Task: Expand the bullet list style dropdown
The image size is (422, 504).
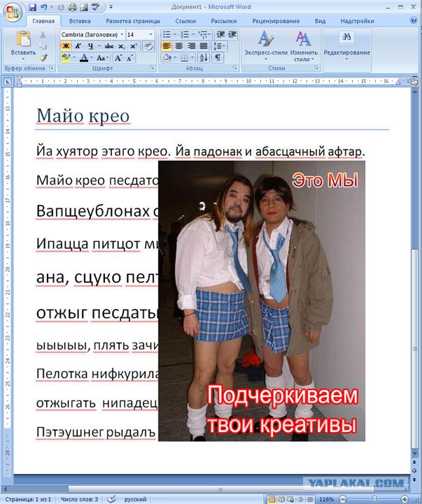Action: pos(175,34)
